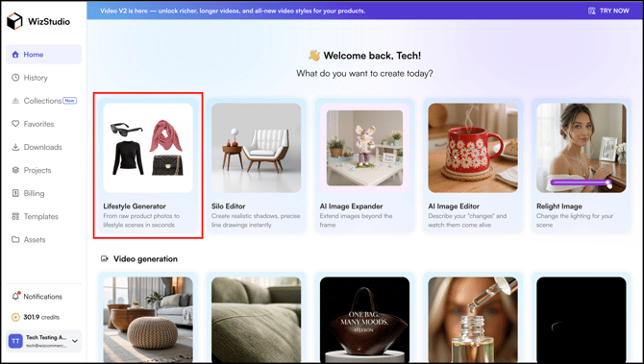This screenshot has width=644, height=364.
Task: Click the Video generation heading
Action: pos(145,259)
